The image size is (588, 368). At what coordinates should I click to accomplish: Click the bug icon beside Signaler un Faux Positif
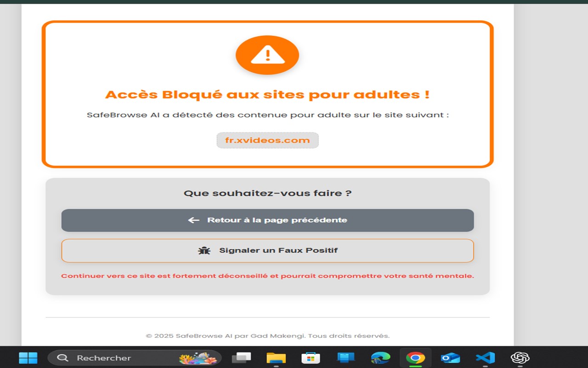204,251
